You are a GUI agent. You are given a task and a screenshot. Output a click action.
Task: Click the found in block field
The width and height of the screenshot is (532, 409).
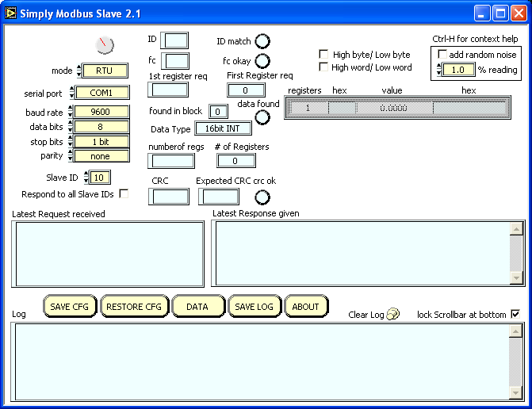[218, 111]
